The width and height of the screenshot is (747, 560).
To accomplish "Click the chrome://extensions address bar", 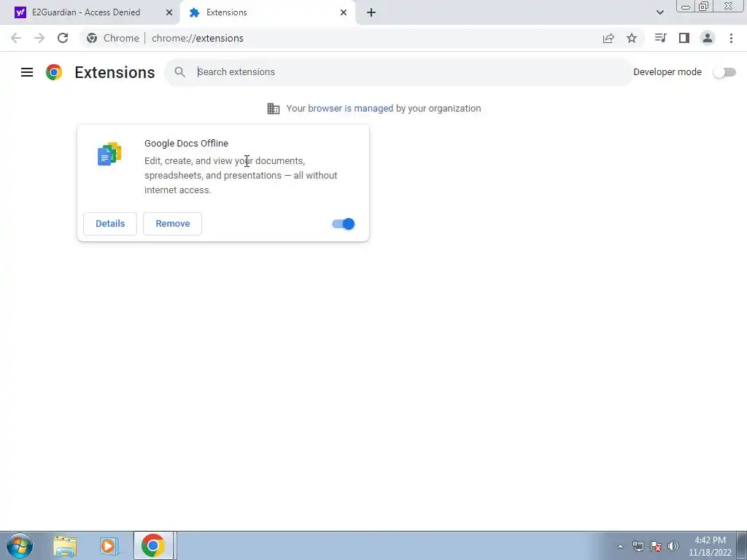I will (x=197, y=38).
